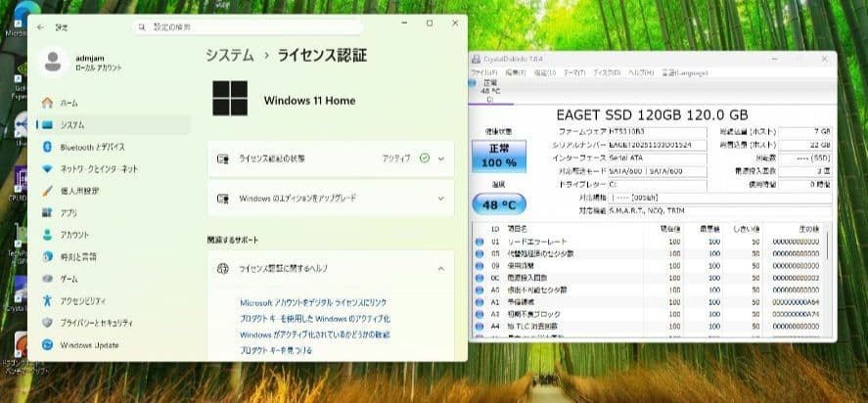Click the Windows 11 Home edition text
The image size is (868, 403).
pyautogui.click(x=309, y=101)
